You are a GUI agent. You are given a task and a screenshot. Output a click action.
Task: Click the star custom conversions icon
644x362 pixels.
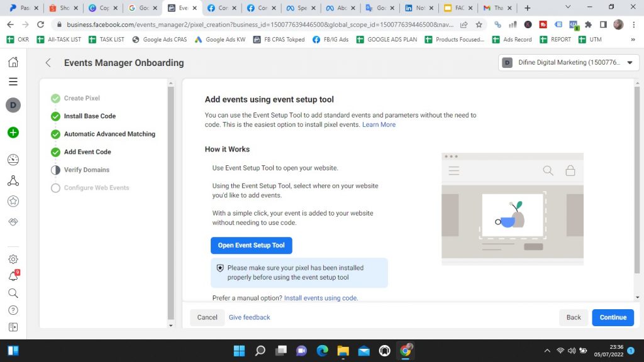[x=13, y=201]
